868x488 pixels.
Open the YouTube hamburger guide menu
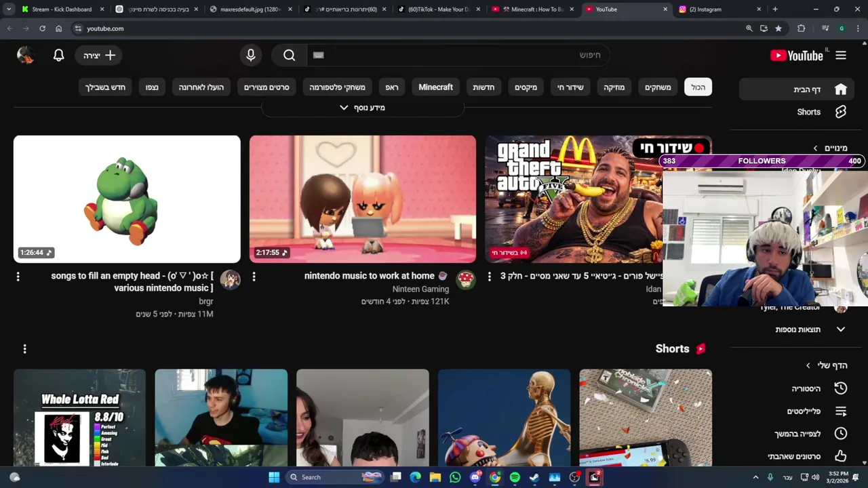(841, 56)
